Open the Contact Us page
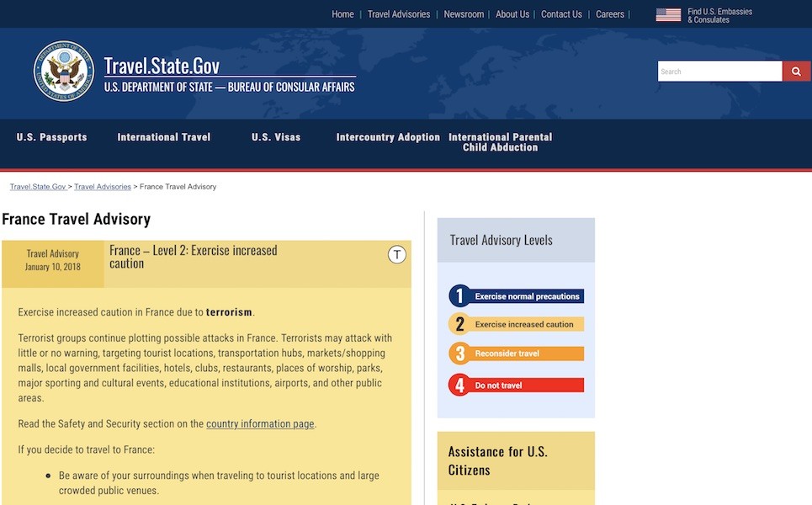This screenshot has width=812, height=505. (561, 14)
